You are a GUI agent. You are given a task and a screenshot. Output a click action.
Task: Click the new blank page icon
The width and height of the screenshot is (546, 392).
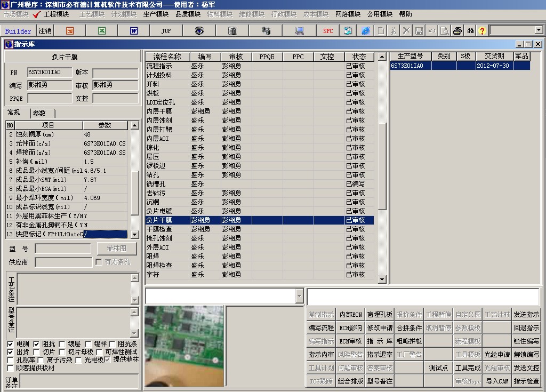point(381,30)
